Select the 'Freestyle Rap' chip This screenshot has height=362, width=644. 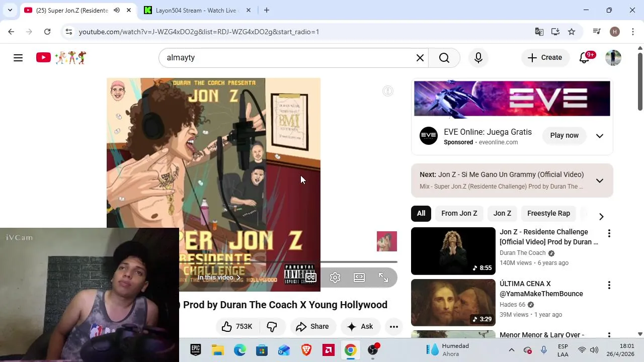[x=548, y=213]
